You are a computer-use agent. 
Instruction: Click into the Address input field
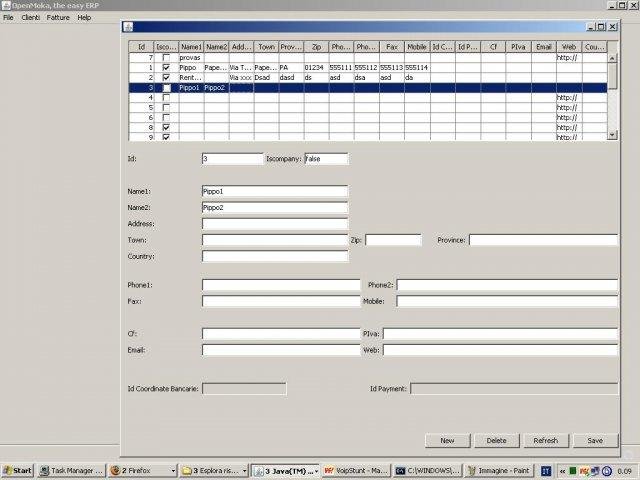point(275,224)
